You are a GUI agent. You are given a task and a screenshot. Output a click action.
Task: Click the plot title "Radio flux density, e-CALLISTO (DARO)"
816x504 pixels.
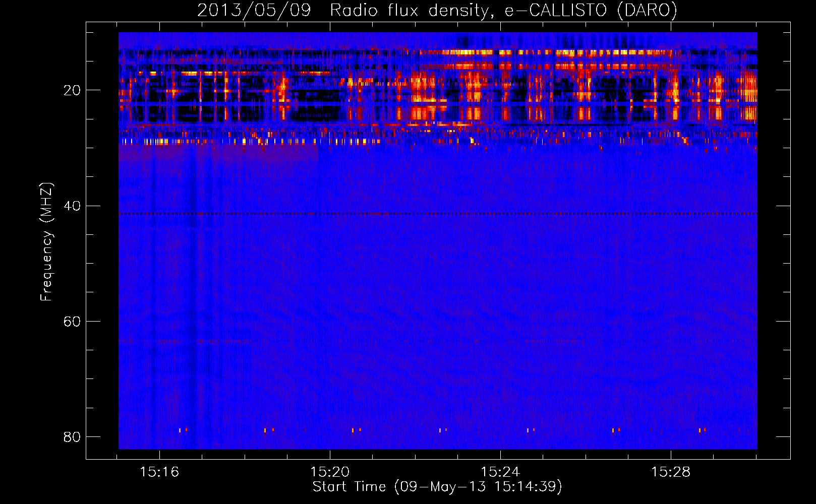point(503,10)
